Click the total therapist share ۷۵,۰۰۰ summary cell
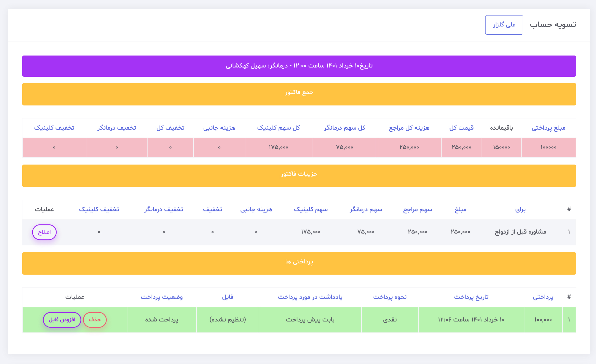 pos(345,147)
